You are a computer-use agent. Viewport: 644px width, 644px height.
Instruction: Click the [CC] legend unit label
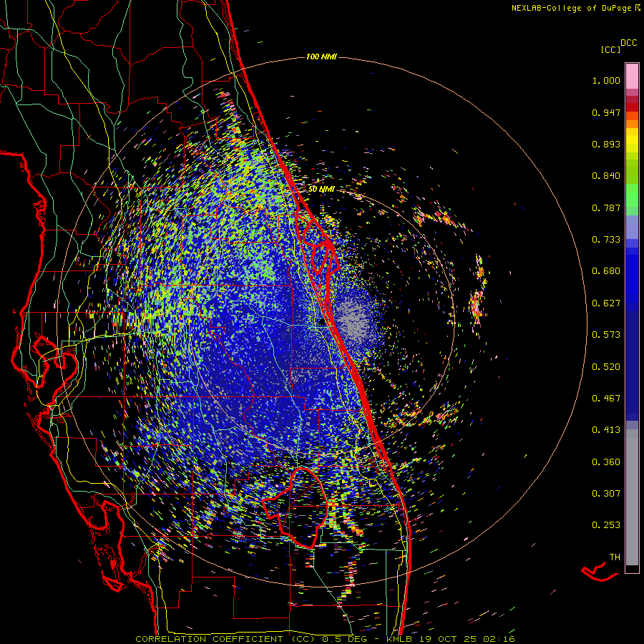click(x=610, y=49)
